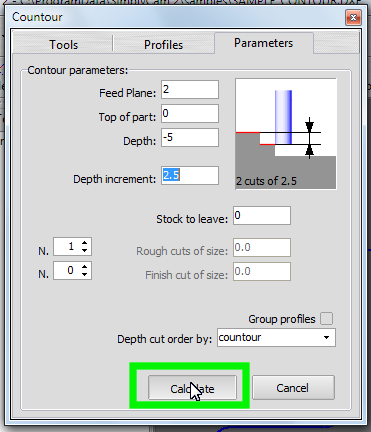This screenshot has height=432, width=371.
Task: Switch to the Tools tab
Action: point(63,44)
